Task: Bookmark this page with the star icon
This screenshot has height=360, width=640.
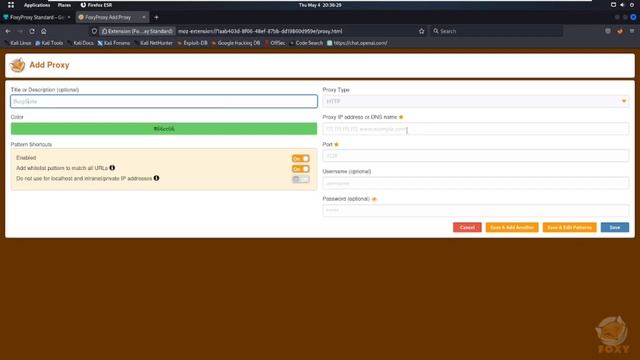Action: (x=422, y=31)
